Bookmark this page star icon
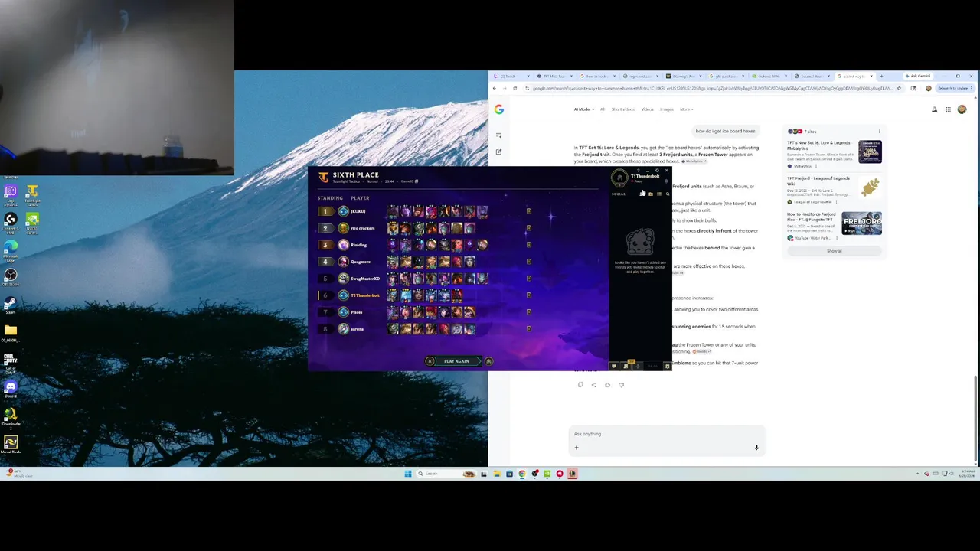Image resolution: width=980 pixels, height=551 pixels. click(x=899, y=88)
